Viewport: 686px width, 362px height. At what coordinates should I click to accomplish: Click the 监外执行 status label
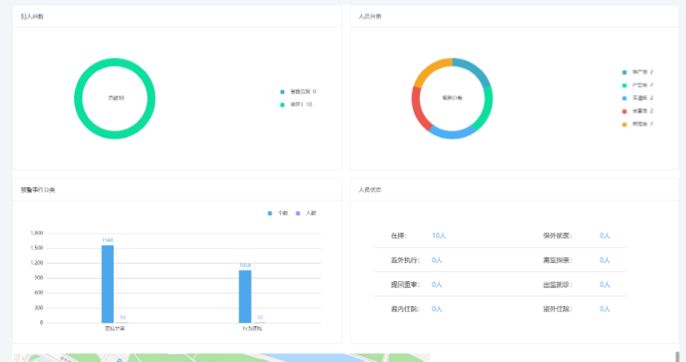coord(405,260)
